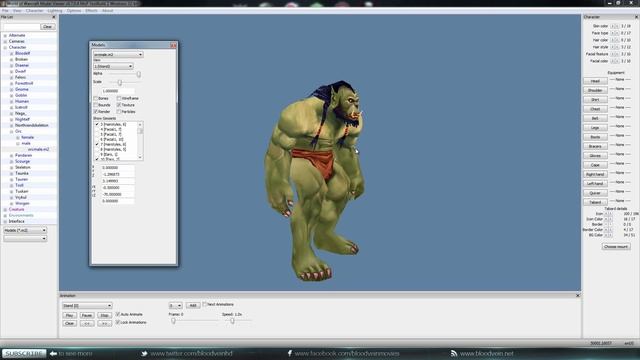Open the Options menu

coord(74,11)
